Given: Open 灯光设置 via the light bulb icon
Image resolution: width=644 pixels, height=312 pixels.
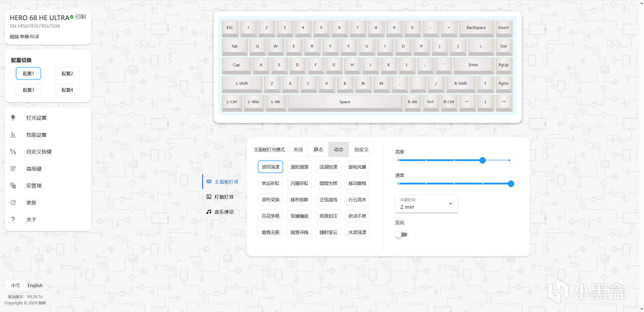Looking at the screenshot, I should 13,118.
